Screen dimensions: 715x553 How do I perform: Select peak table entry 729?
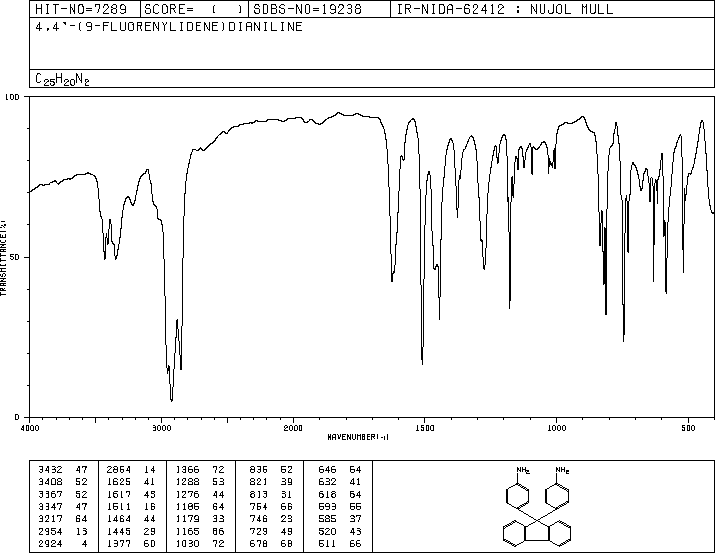tap(271, 532)
